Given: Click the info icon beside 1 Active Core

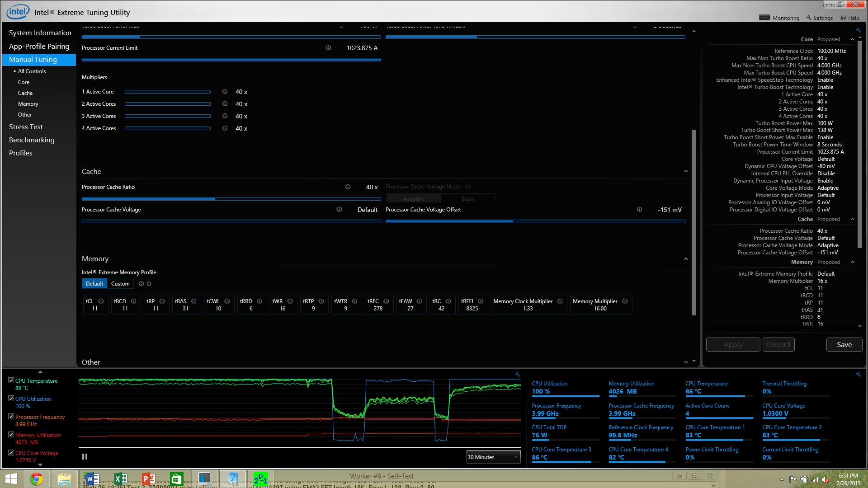Looking at the screenshot, I should 225,92.
